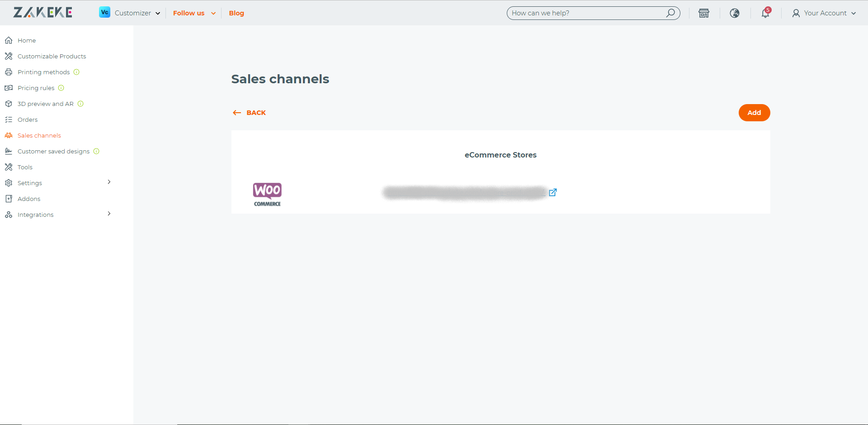This screenshot has height=425, width=868.
Task: Click the blurred store URL
Action: click(x=464, y=192)
